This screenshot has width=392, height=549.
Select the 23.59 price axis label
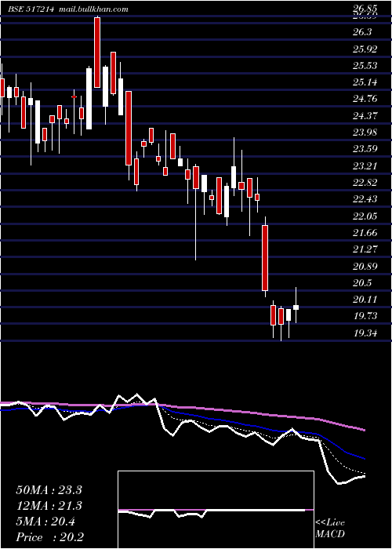point(365,149)
